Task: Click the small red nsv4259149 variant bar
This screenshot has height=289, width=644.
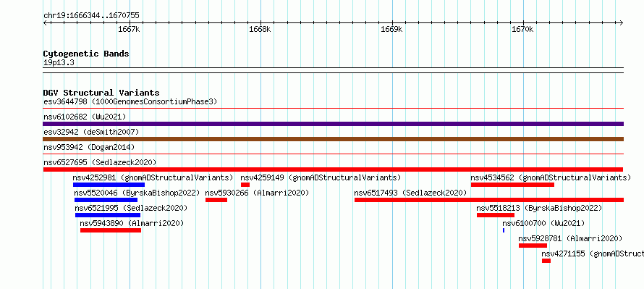Action: coord(245,185)
